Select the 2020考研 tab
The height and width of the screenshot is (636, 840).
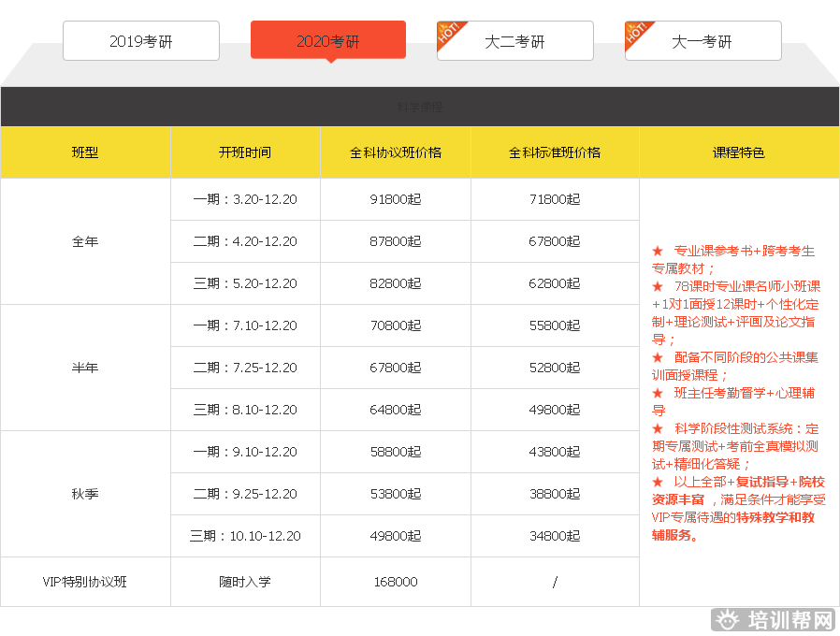[328, 40]
